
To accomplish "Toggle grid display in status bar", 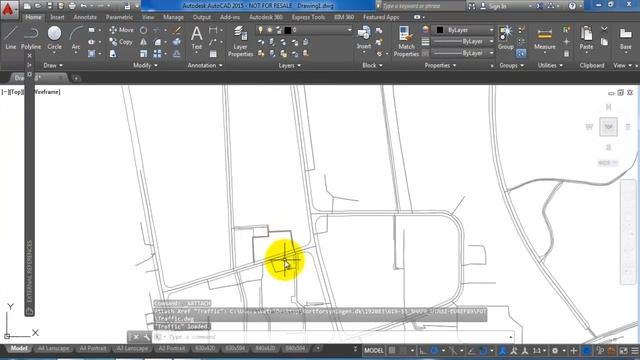I will pyautogui.click(x=392, y=350).
